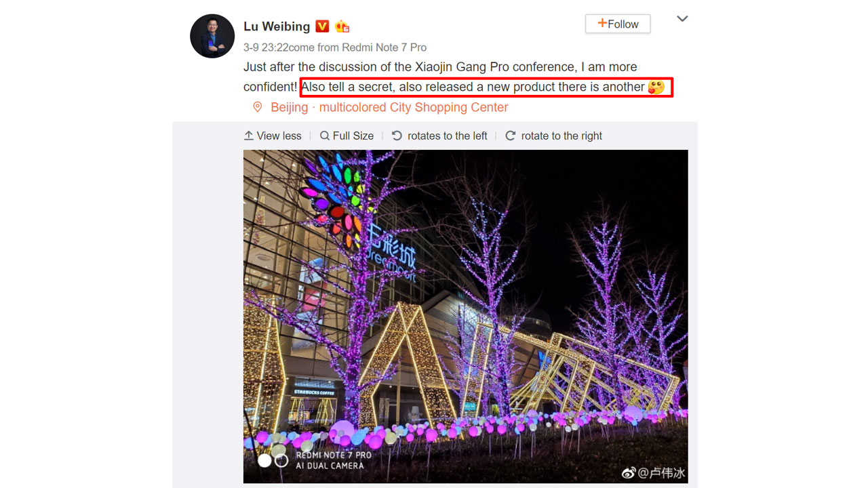Click the orange verified V badge
The width and height of the screenshot is (868, 488).
coord(322,26)
